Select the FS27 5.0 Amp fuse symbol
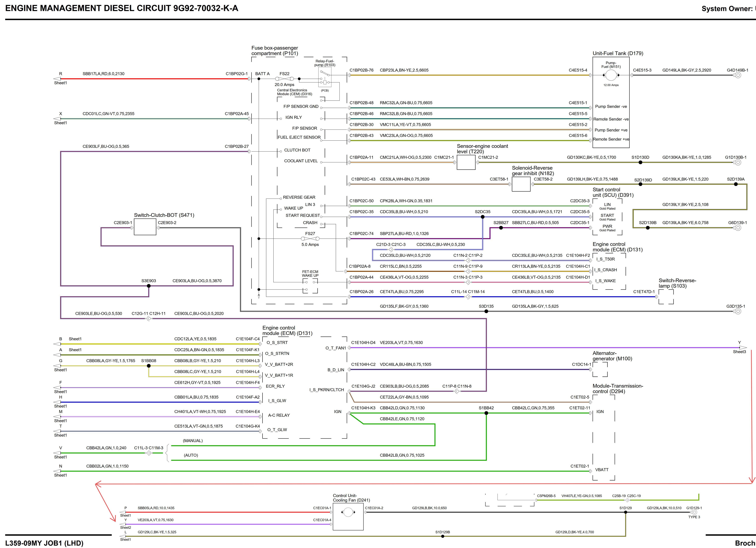This screenshot has width=756, height=548. click(310, 239)
